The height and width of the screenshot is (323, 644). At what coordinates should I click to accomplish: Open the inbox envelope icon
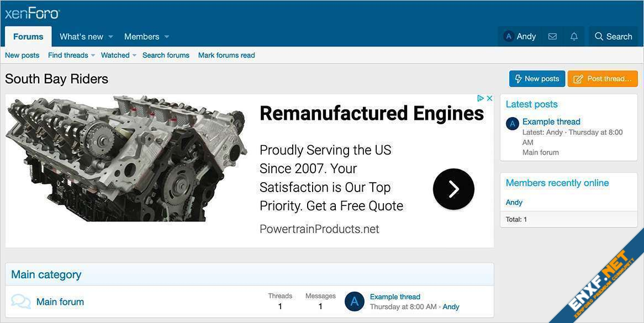pos(552,36)
